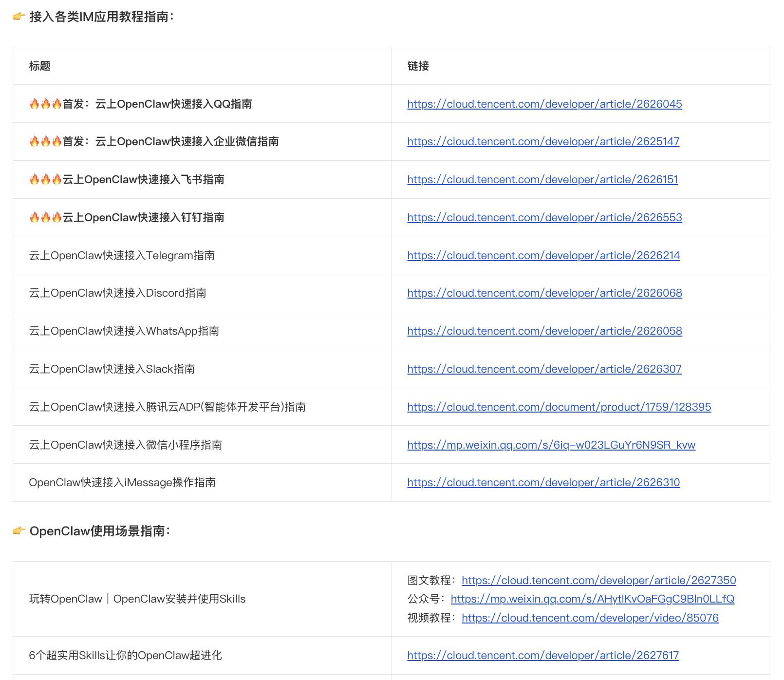The width and height of the screenshot is (784, 680).
Task: Open the QQ接入指南 article link
Action: (x=544, y=104)
